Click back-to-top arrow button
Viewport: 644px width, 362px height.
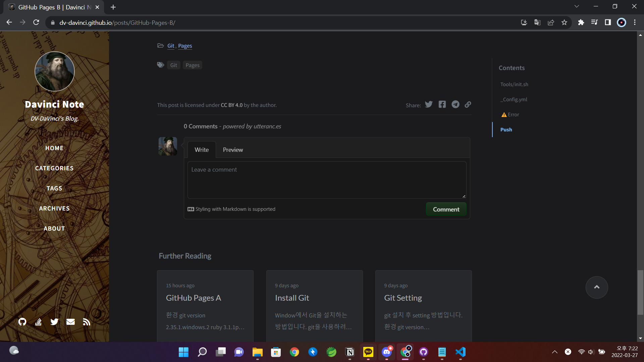[x=596, y=287]
